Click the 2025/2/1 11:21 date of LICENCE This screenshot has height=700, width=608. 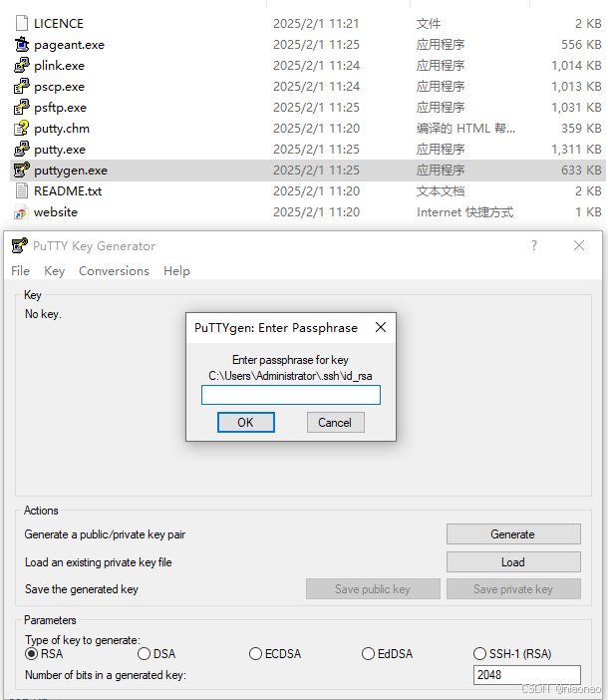coord(316,23)
